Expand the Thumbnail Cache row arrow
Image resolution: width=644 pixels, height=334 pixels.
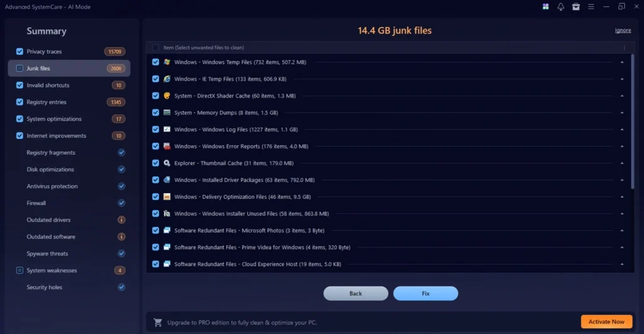pos(622,163)
